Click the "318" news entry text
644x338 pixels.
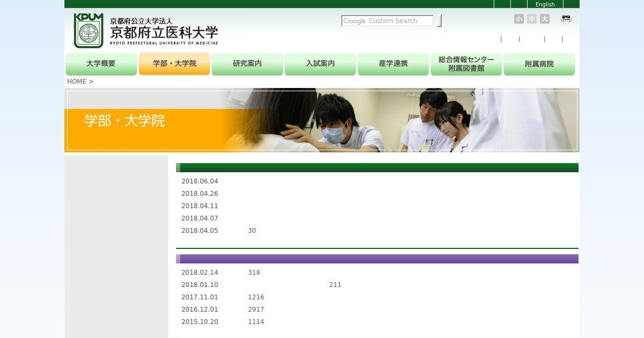(x=254, y=273)
